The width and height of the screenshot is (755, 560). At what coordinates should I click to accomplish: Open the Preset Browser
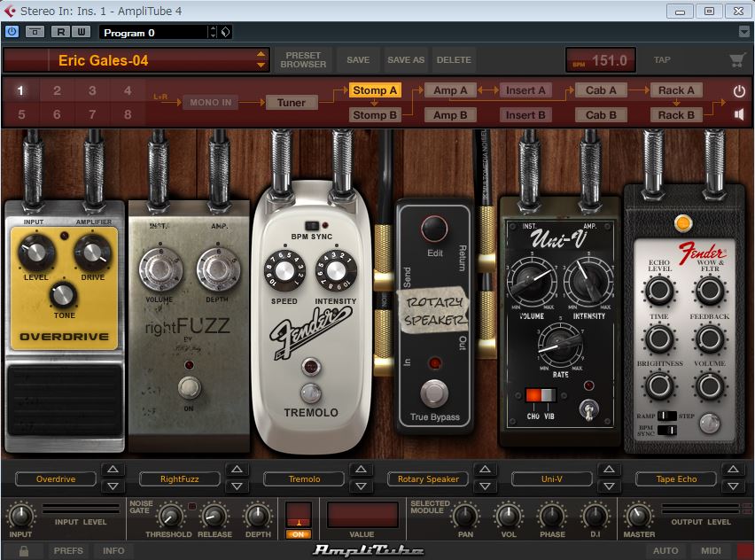(x=303, y=60)
